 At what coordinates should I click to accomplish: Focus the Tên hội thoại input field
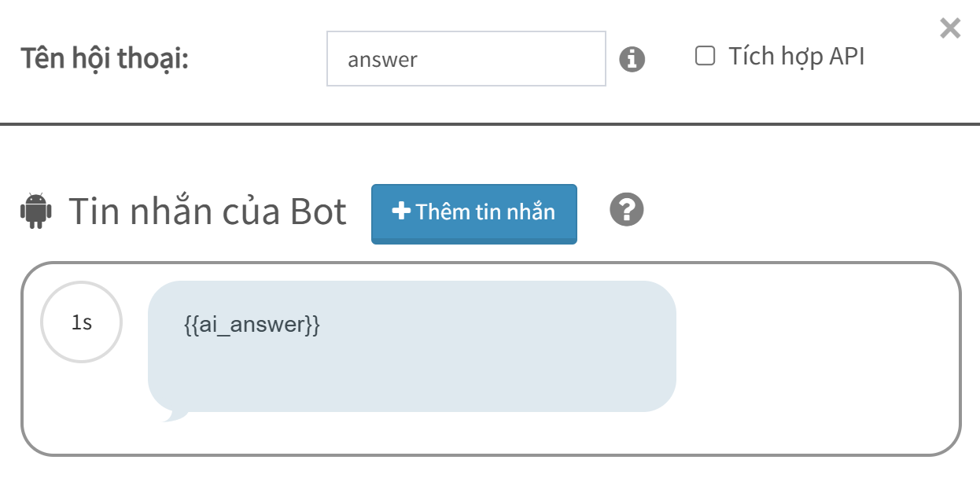pyautogui.click(x=466, y=58)
